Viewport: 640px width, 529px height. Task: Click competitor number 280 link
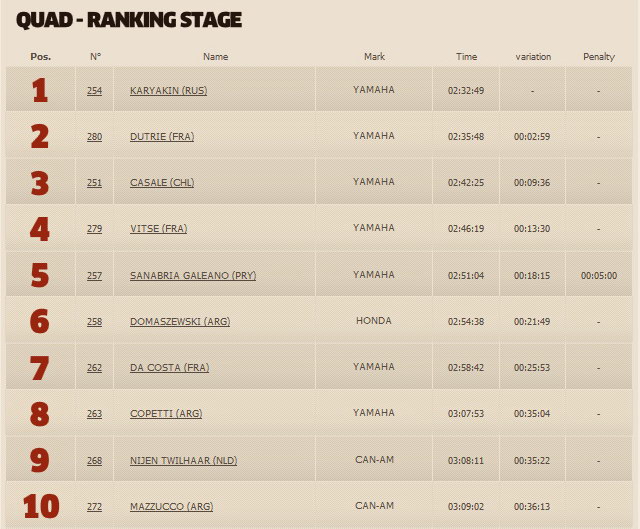[94, 137]
